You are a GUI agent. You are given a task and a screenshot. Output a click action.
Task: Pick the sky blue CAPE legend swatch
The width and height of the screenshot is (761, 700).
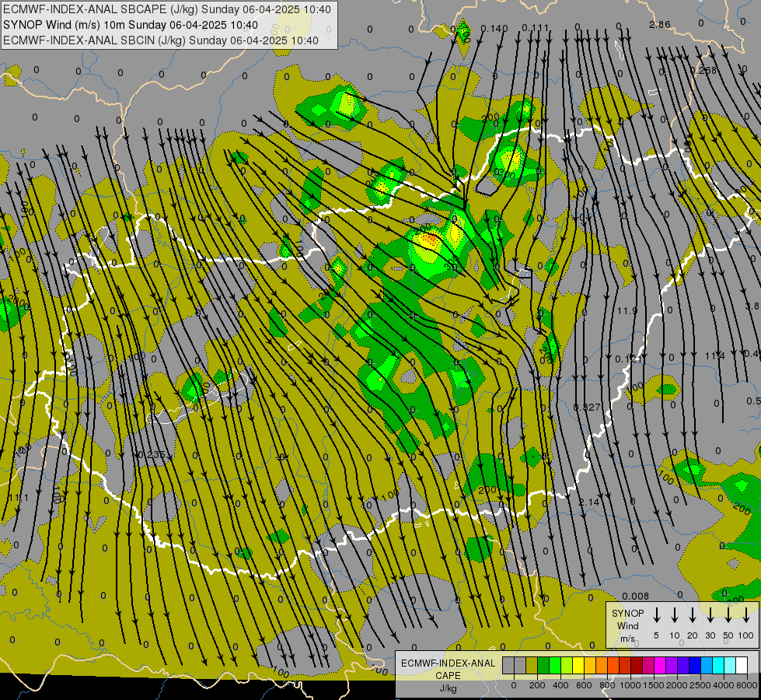tap(706, 665)
